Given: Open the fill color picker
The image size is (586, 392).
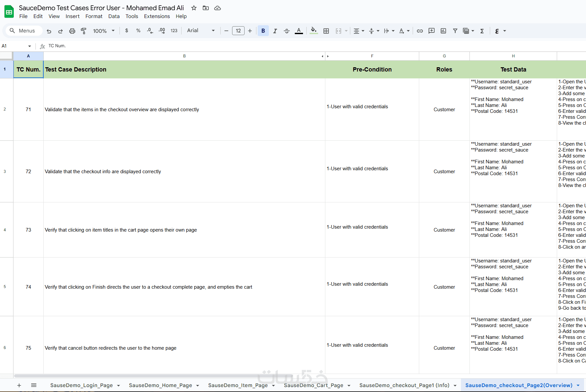Looking at the screenshot, I should (314, 31).
